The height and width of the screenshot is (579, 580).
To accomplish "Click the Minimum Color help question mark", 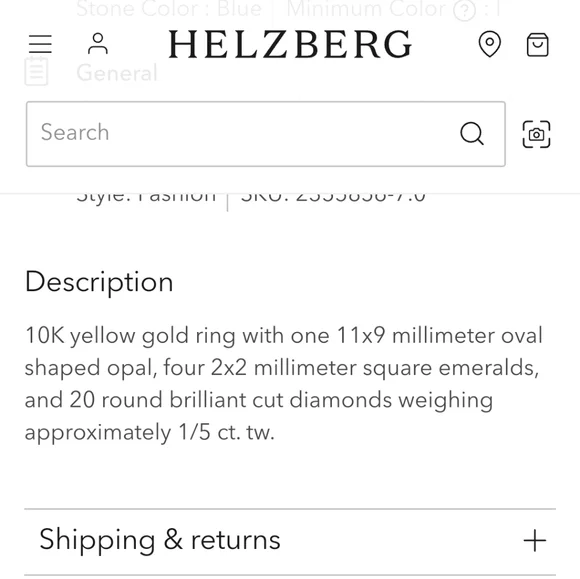I will (x=464, y=11).
